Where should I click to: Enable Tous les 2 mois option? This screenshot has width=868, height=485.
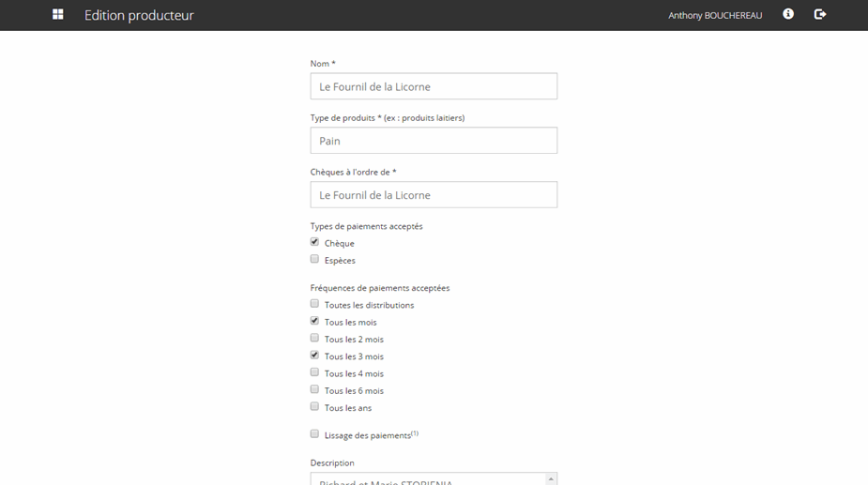click(x=315, y=338)
